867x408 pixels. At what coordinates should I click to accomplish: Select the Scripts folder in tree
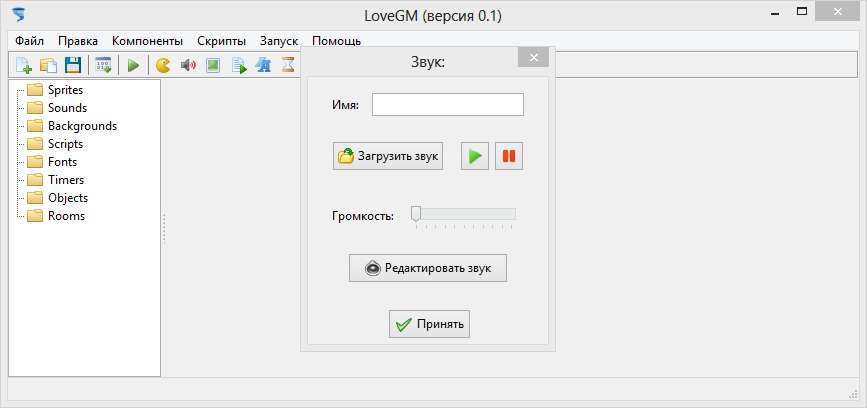[55, 144]
